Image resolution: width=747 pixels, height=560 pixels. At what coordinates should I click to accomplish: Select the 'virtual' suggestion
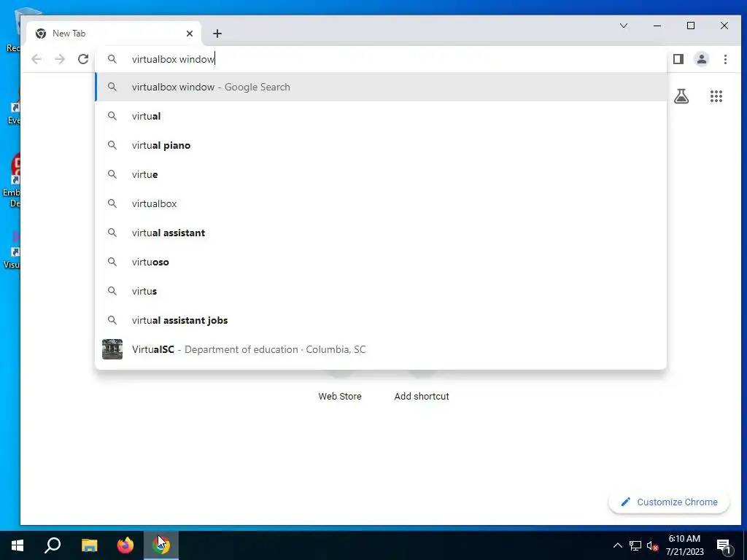(381, 116)
